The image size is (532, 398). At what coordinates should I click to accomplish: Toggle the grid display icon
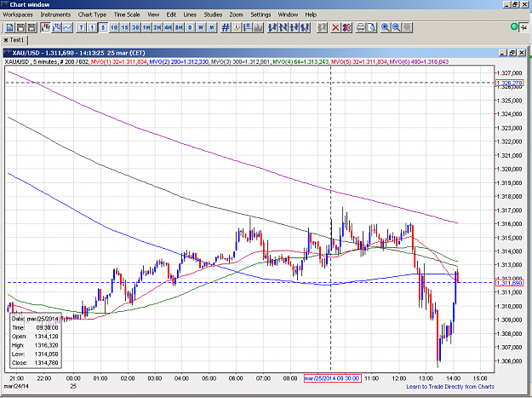(226, 27)
